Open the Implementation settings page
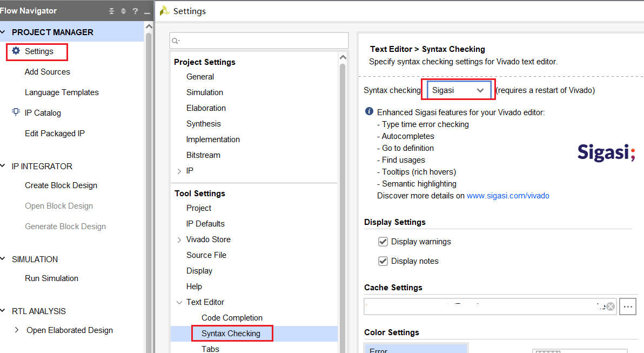 213,139
